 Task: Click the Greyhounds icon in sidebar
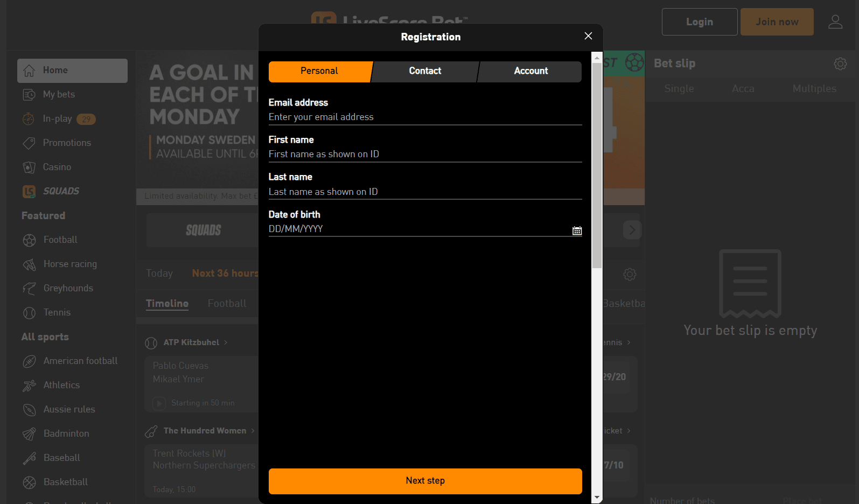pos(29,289)
